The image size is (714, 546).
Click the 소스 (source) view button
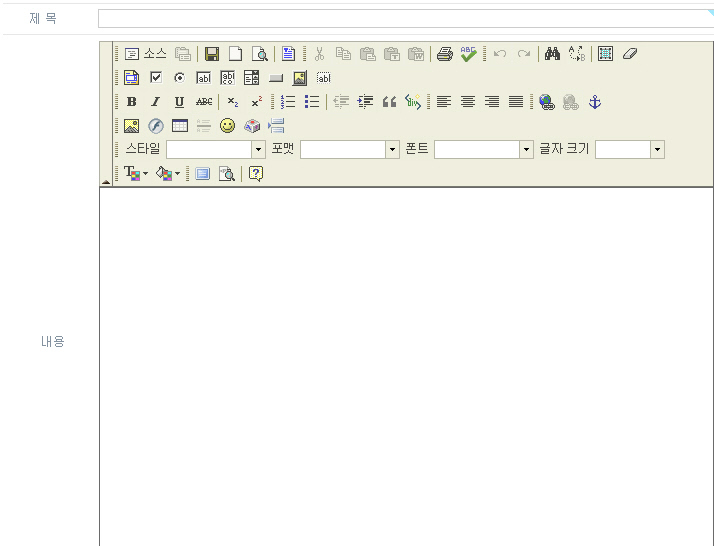coord(145,54)
